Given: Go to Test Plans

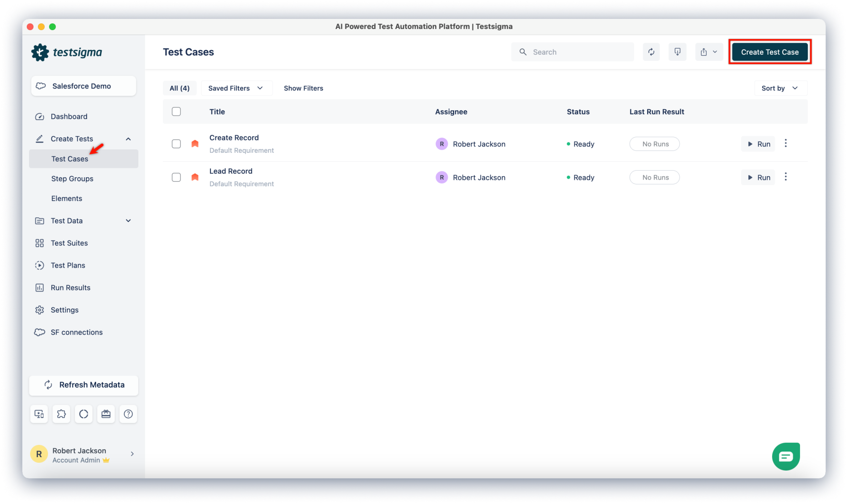Looking at the screenshot, I should (68, 265).
